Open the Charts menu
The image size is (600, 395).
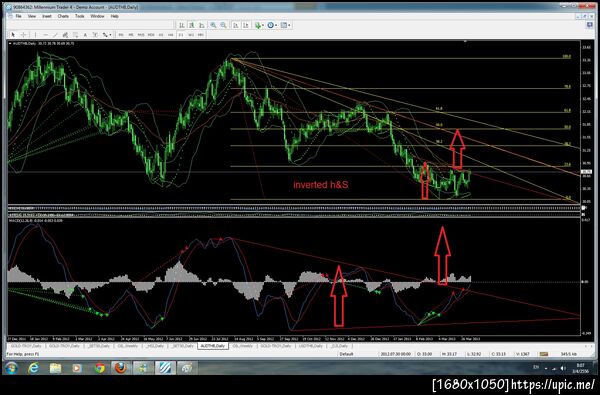(x=63, y=16)
